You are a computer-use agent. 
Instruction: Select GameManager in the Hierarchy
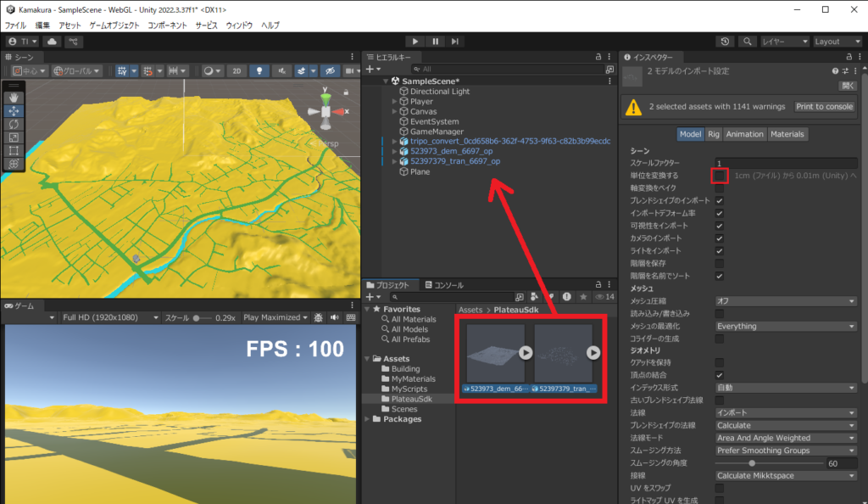pos(437,132)
